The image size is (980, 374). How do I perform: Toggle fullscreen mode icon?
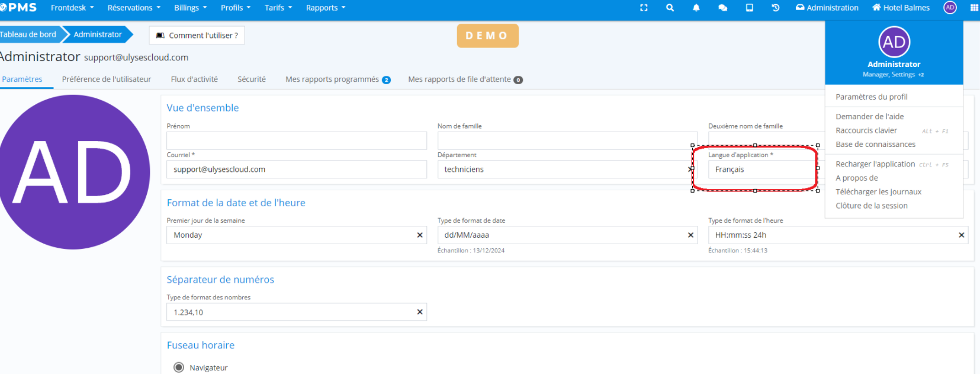pyautogui.click(x=644, y=8)
